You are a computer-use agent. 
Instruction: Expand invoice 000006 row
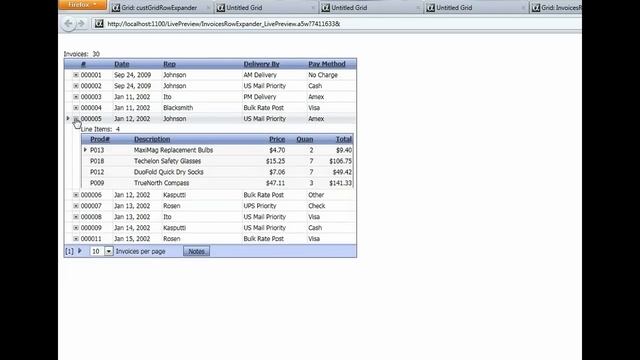76,195
